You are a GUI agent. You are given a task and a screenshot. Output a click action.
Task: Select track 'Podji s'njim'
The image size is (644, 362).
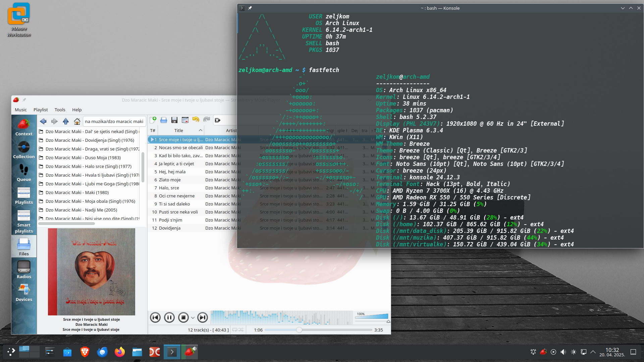click(x=170, y=220)
